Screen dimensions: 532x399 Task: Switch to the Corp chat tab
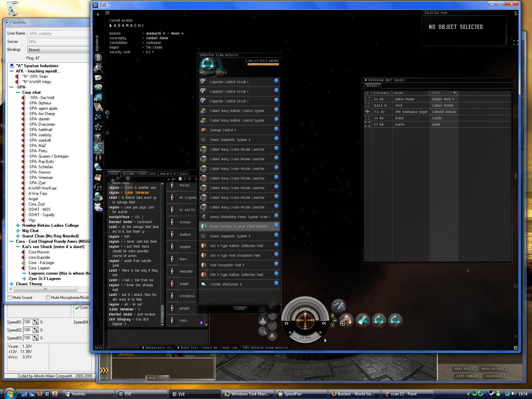(142, 174)
